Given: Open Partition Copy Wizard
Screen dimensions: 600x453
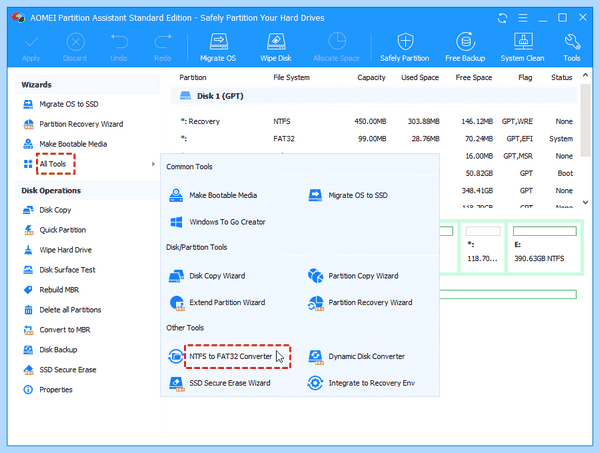Looking at the screenshot, I should pyautogui.click(x=363, y=276).
